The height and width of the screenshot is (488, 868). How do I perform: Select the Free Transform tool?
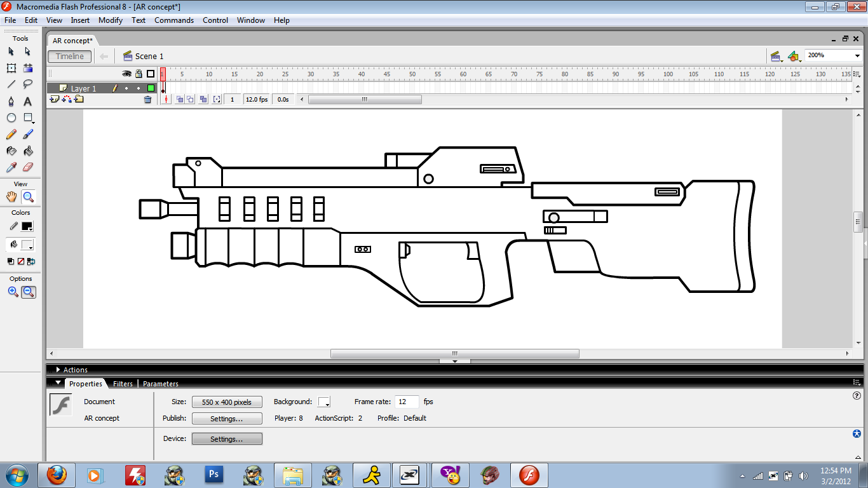pyautogui.click(x=11, y=68)
